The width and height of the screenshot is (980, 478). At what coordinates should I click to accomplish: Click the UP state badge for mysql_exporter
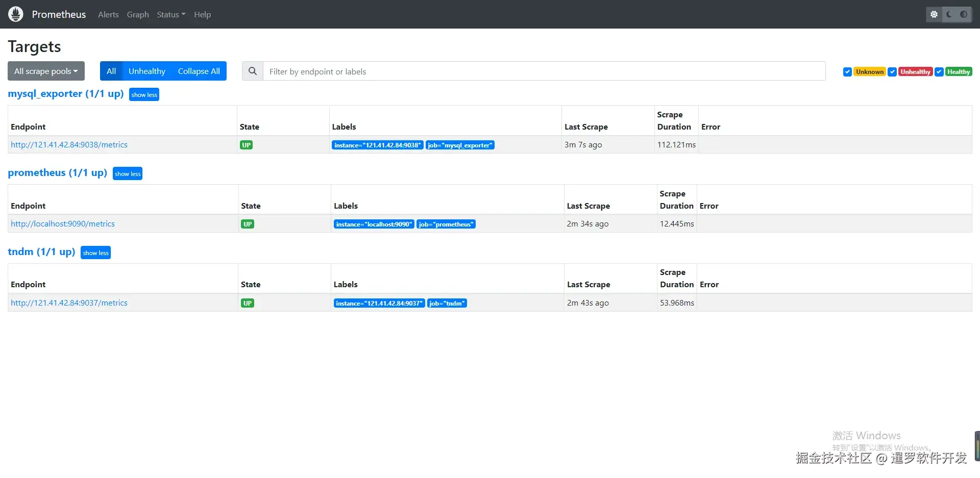coord(247,145)
